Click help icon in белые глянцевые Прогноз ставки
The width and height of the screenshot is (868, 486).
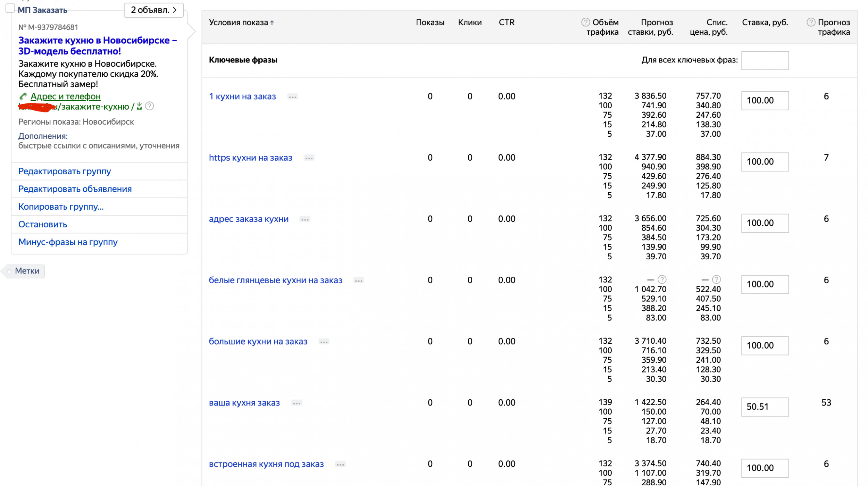(662, 279)
